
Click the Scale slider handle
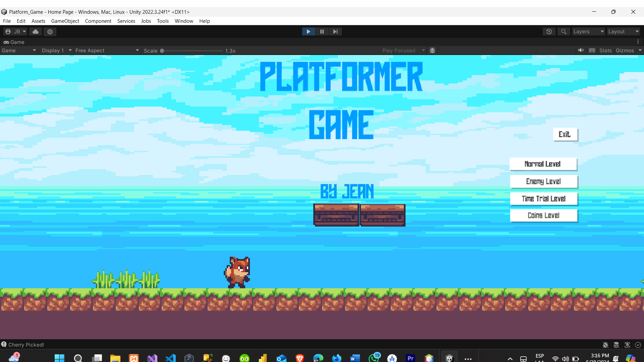coord(162,51)
